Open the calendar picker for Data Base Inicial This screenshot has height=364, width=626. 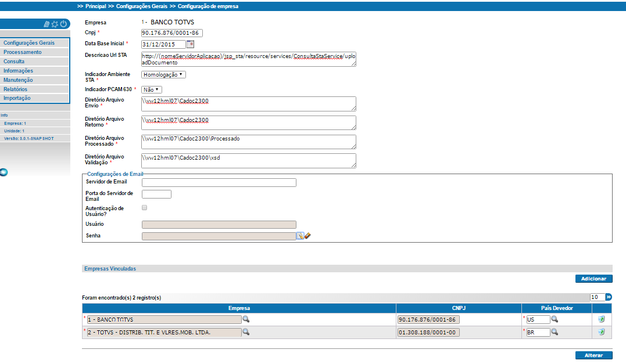190,44
